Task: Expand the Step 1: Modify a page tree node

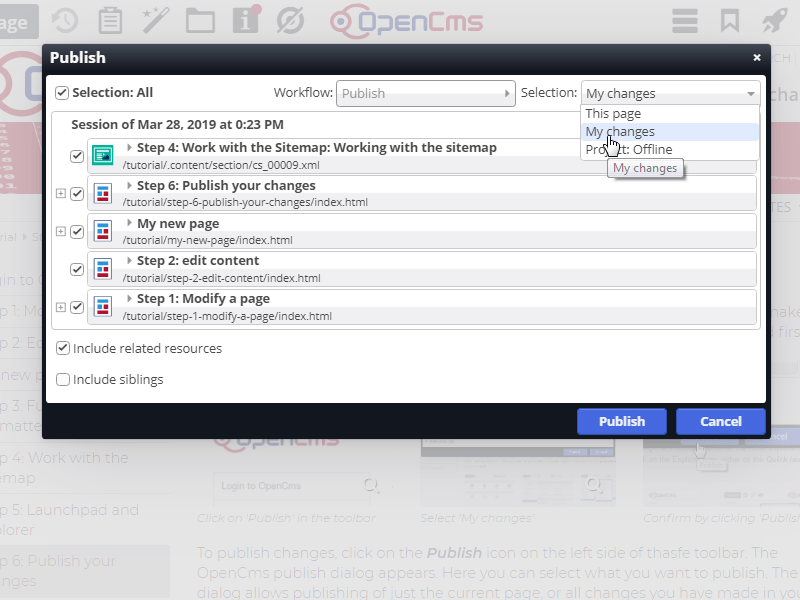Action: (x=61, y=307)
